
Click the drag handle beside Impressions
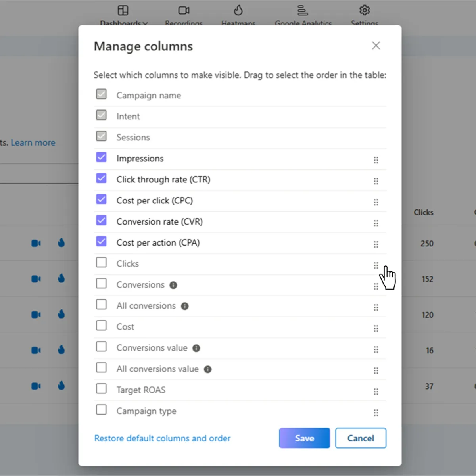click(x=376, y=160)
